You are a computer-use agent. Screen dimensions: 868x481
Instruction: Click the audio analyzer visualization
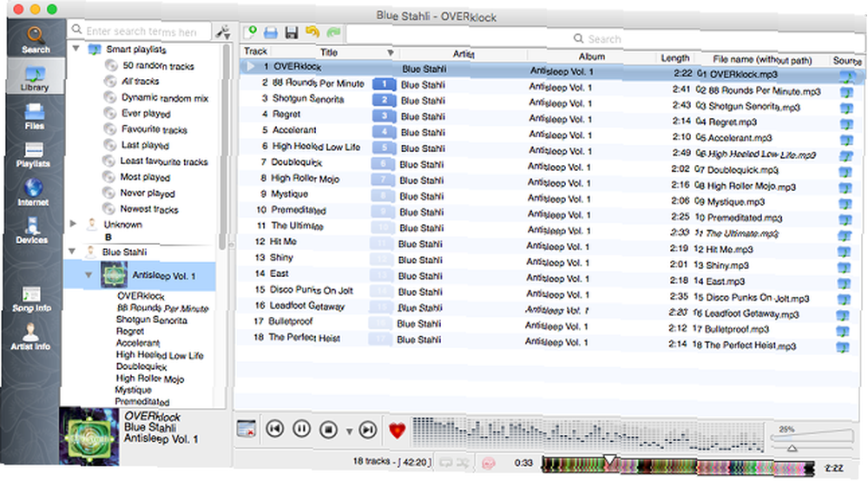(588, 433)
